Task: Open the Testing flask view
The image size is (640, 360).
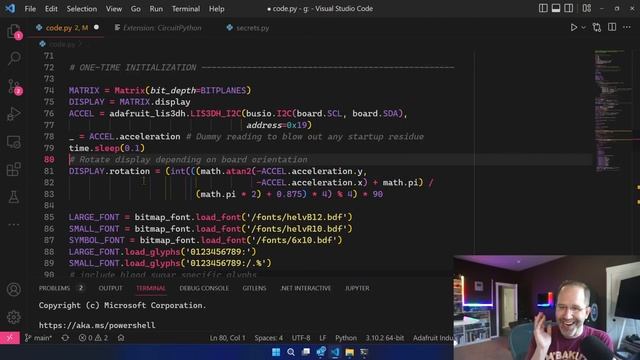Action: (x=14, y=197)
